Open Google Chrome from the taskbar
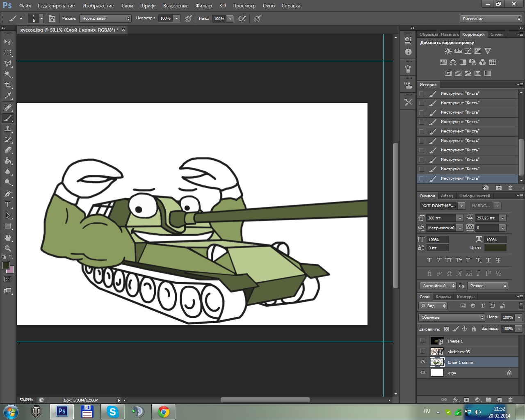Viewport: 525px width, 420px height. click(163, 411)
